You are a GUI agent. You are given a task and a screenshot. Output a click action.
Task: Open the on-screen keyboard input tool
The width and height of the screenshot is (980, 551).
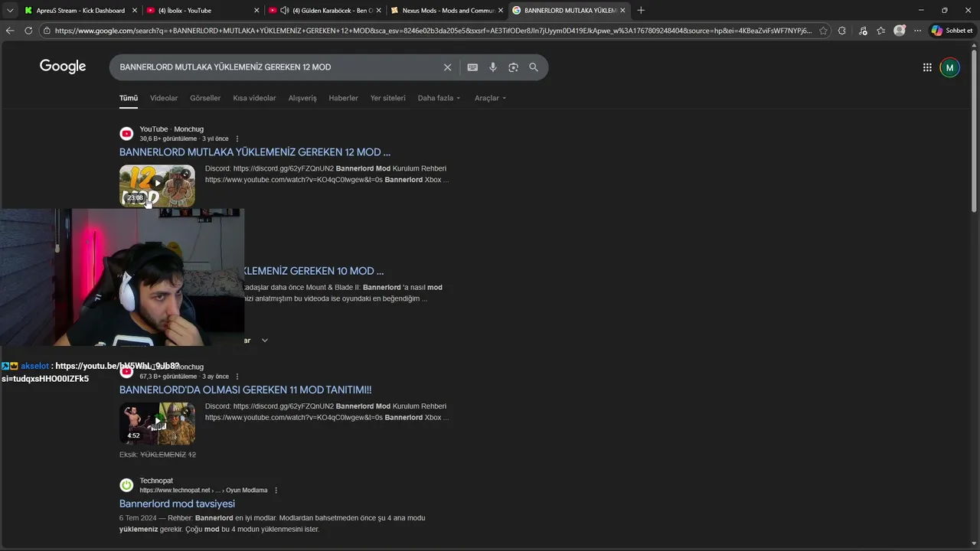coord(472,67)
